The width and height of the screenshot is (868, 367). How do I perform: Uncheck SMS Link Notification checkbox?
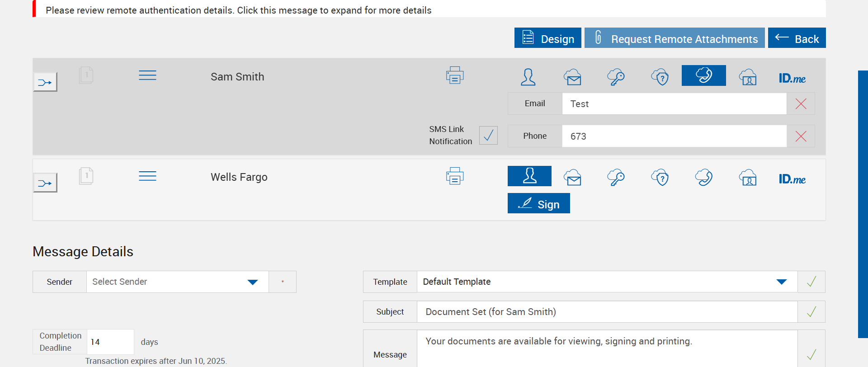pyautogui.click(x=488, y=136)
